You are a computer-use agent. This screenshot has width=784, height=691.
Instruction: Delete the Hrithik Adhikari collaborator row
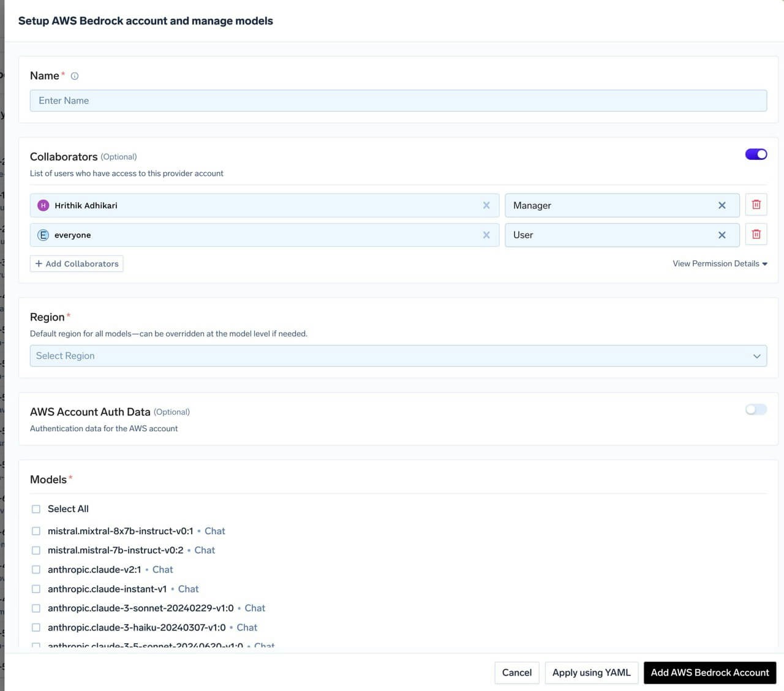tap(756, 205)
